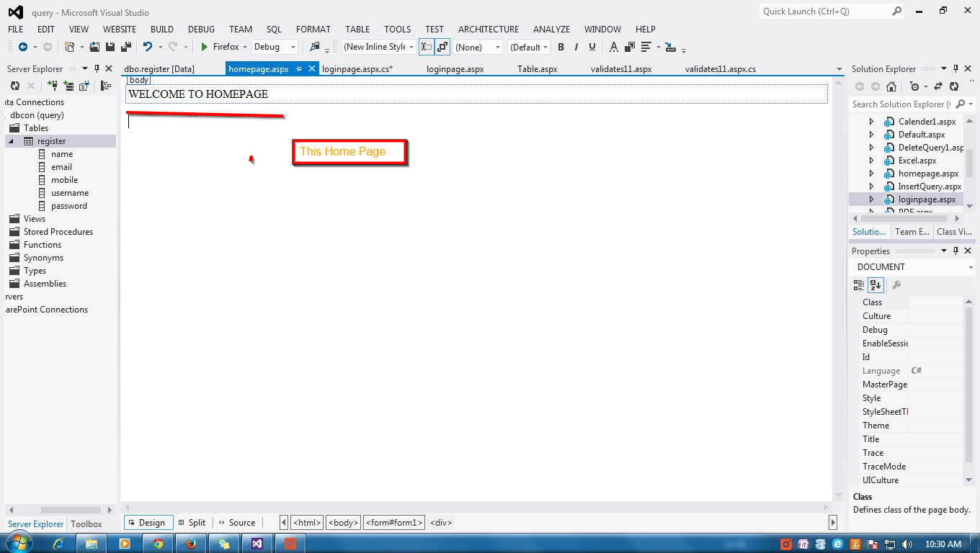Expand the Calender1.aspx node
The image size is (980, 553).
click(x=871, y=122)
